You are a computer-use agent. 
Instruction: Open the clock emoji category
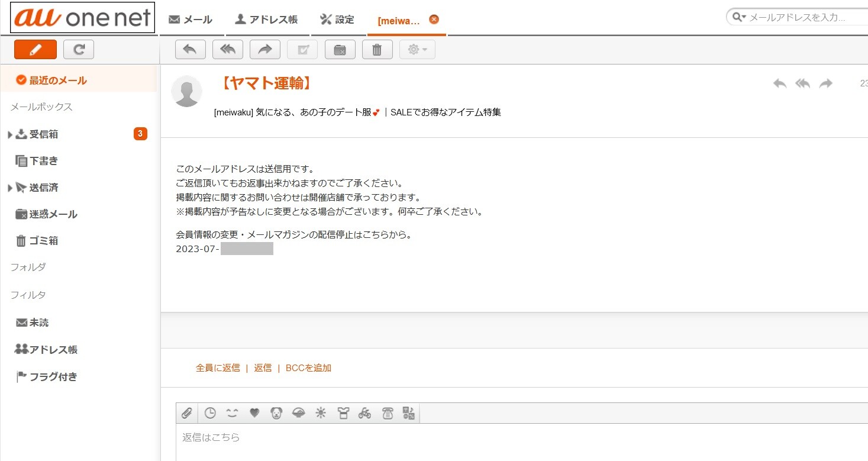210,413
